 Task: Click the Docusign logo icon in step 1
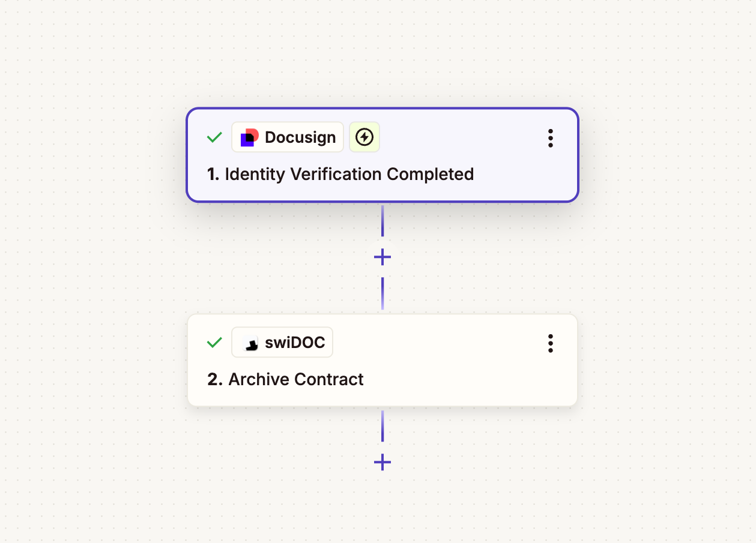(249, 137)
